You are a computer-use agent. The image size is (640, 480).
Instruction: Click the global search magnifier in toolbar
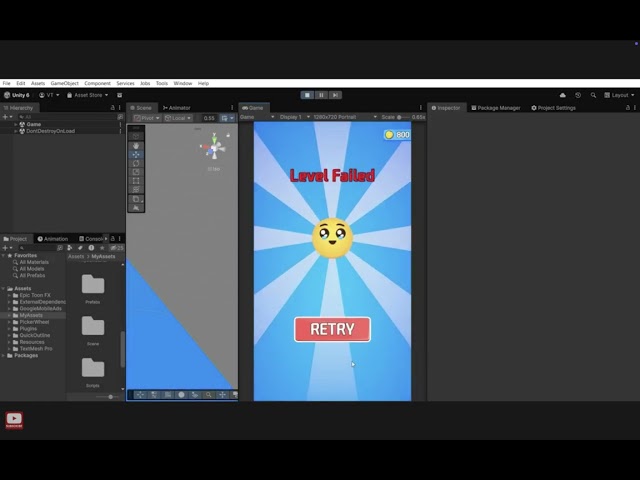[x=593, y=95]
